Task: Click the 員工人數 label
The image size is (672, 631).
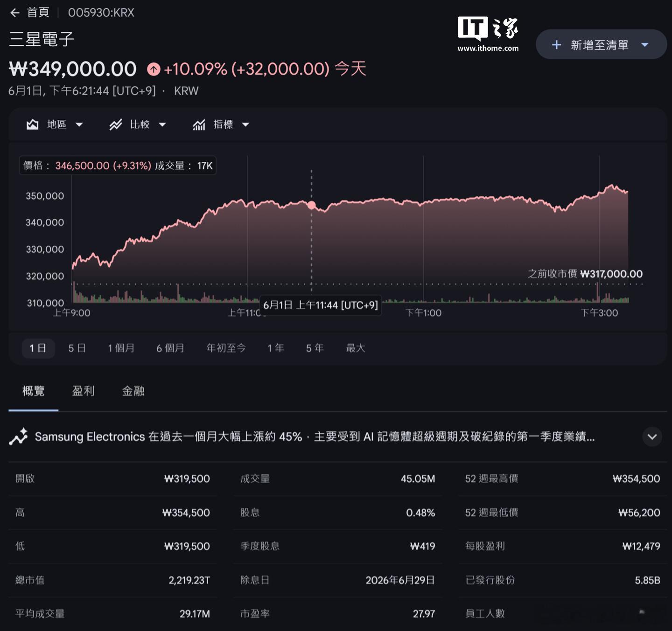Action: (485, 614)
